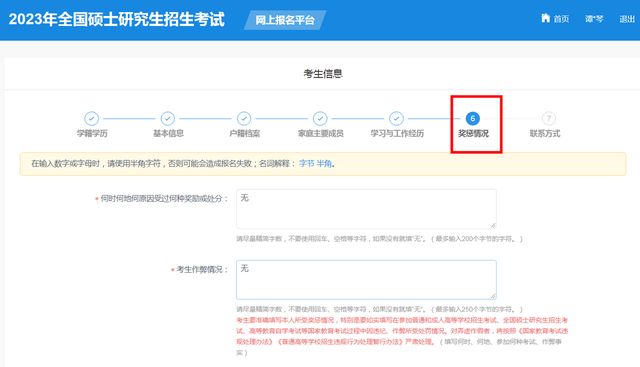Viewport: 640px width, 367px height.
Task: Open the 首页 home link
Action: [x=561, y=19]
